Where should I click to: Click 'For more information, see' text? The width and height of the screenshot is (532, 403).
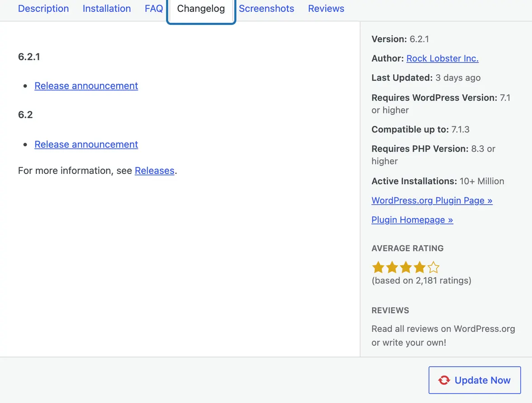click(75, 170)
